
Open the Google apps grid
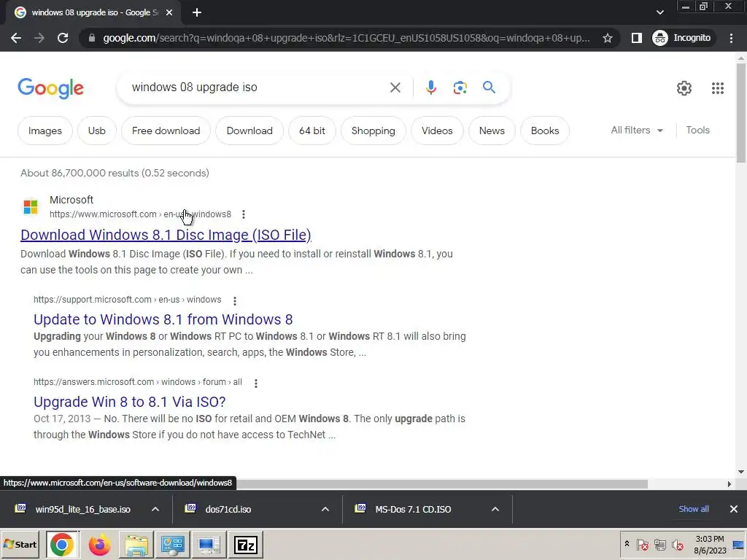tap(718, 88)
